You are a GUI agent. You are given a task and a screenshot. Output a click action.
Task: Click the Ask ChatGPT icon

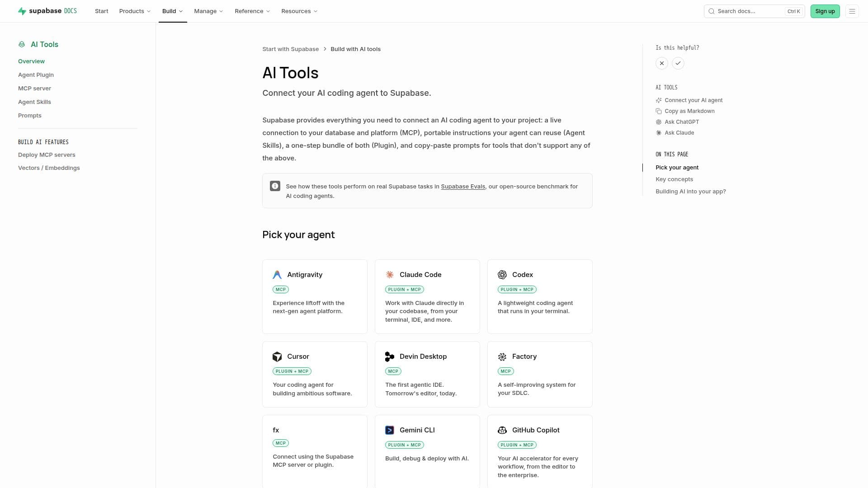pyautogui.click(x=659, y=122)
